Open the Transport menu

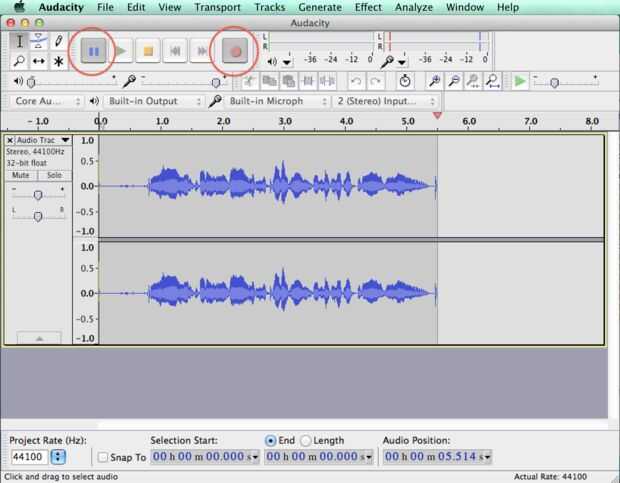pyautogui.click(x=217, y=7)
